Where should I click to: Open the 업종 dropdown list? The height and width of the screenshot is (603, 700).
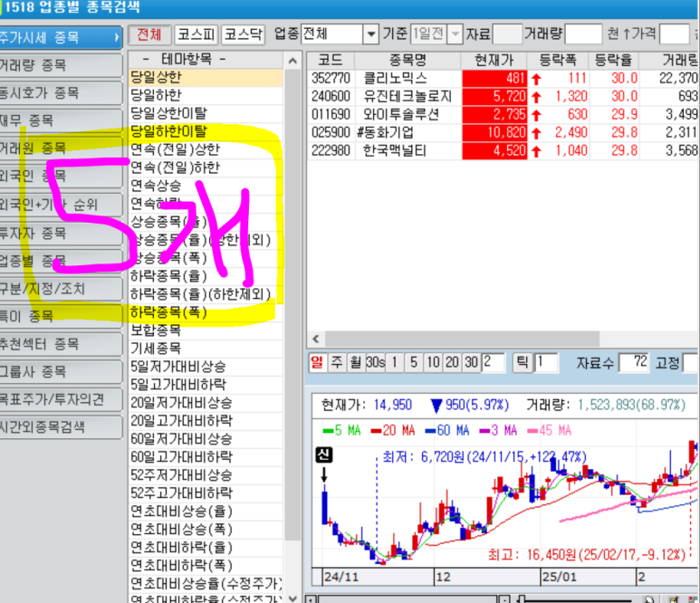[369, 34]
